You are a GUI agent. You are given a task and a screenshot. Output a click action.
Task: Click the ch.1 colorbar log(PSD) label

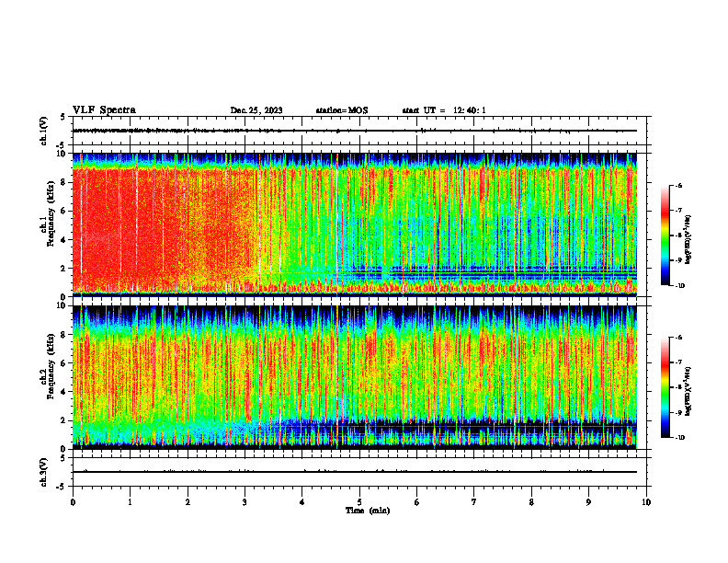(x=688, y=240)
